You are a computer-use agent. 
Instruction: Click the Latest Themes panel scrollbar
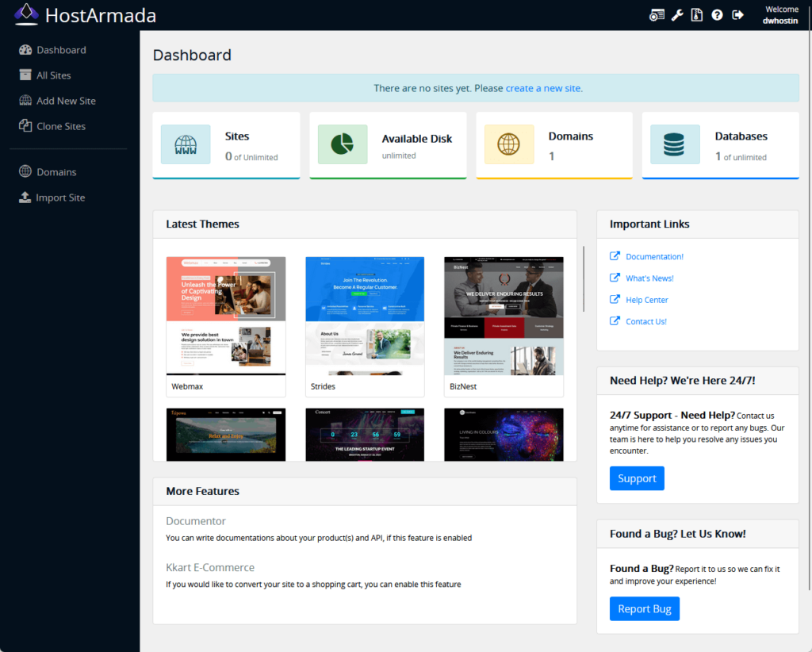tap(584, 278)
